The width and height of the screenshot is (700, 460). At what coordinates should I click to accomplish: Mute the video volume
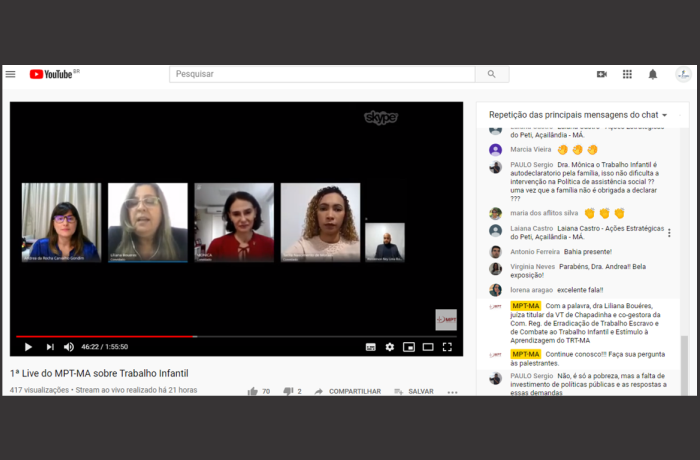point(69,347)
